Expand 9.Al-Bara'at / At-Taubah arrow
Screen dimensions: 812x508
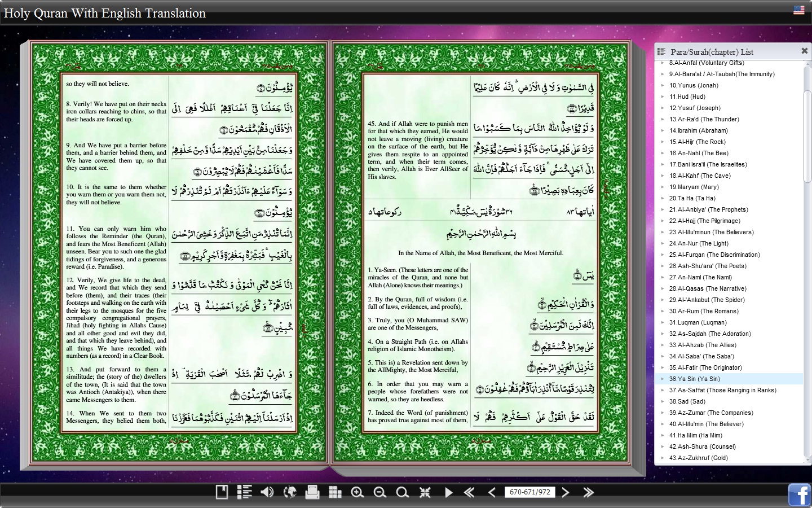click(663, 74)
